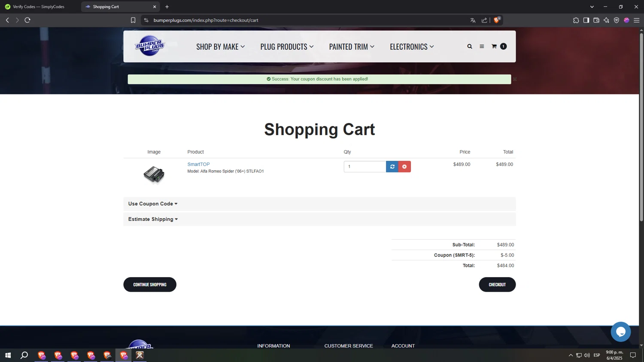644x362 pixels.
Task: Open Brave Shields lion icon
Action: pos(497,20)
